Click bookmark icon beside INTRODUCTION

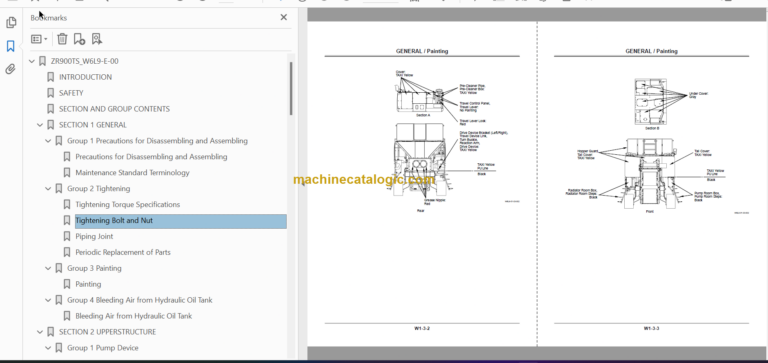click(50, 77)
